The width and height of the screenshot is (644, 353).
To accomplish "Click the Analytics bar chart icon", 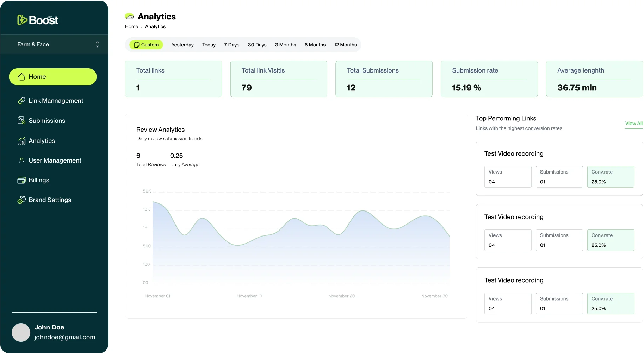I will 21,141.
